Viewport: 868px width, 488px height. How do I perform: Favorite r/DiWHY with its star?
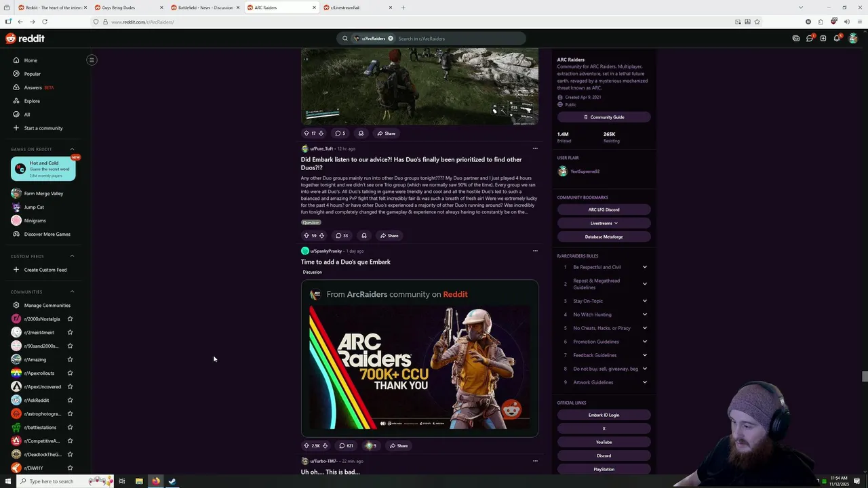click(x=70, y=468)
